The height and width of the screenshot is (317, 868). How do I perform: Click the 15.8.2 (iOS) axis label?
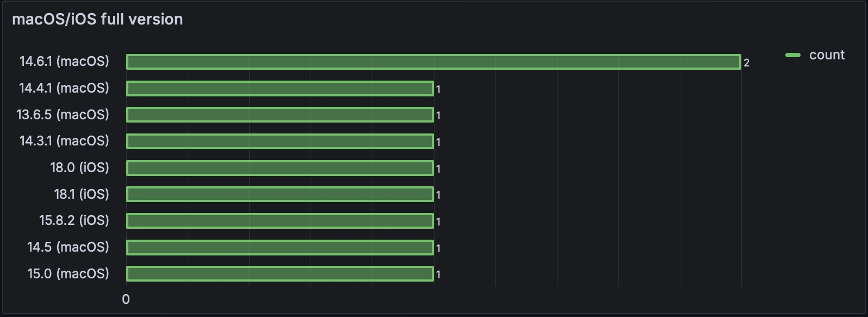pyautogui.click(x=75, y=221)
